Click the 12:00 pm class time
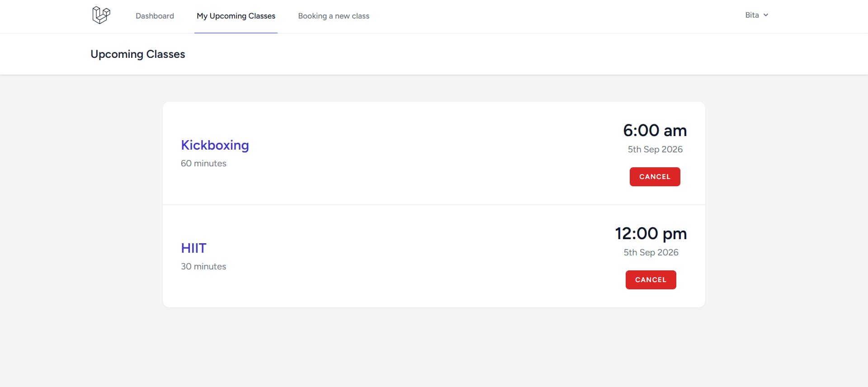Image resolution: width=868 pixels, height=387 pixels. pos(651,234)
